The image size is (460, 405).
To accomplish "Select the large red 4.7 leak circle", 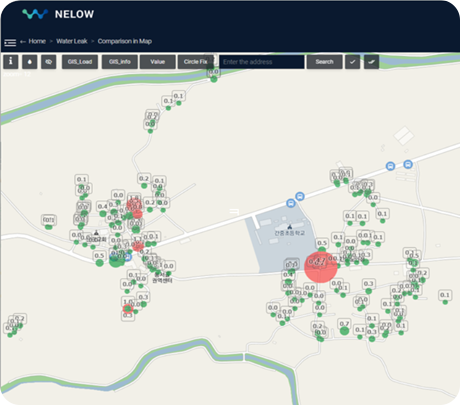I will point(321,267).
